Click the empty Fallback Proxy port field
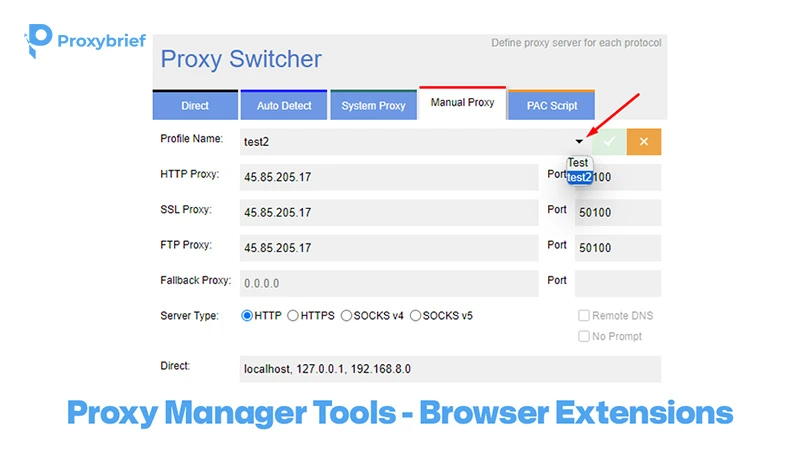This screenshot has width=800, height=450. coord(618,283)
